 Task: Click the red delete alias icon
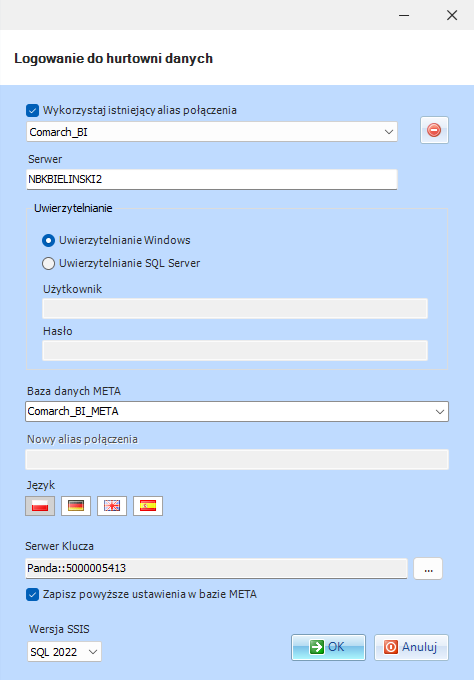(x=434, y=130)
